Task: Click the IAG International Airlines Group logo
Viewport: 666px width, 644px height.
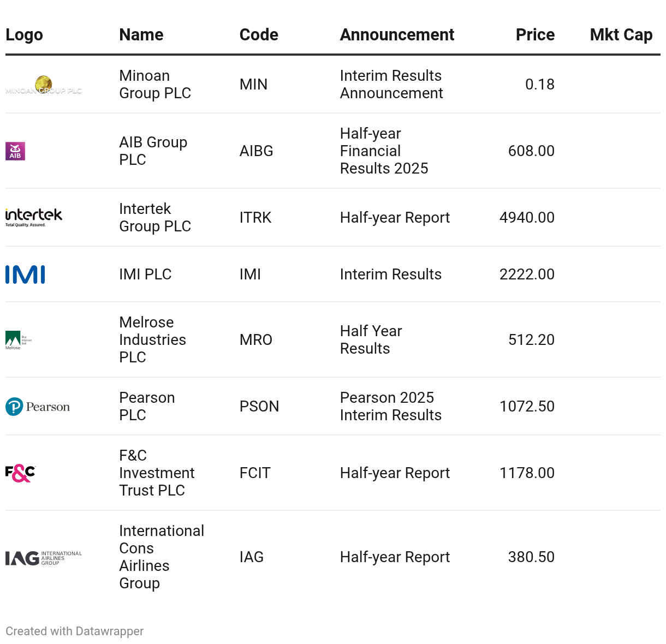Action: click(44, 558)
